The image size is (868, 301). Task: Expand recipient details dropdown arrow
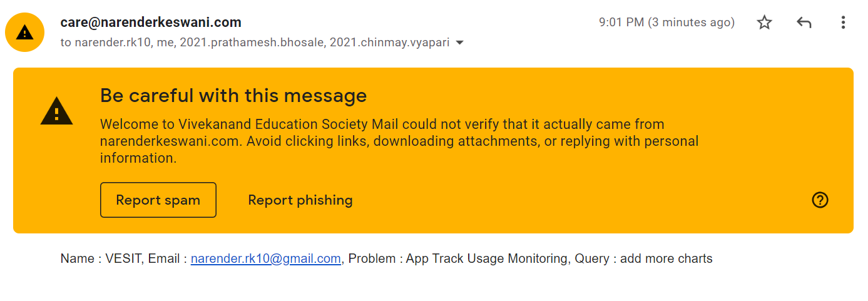click(460, 43)
